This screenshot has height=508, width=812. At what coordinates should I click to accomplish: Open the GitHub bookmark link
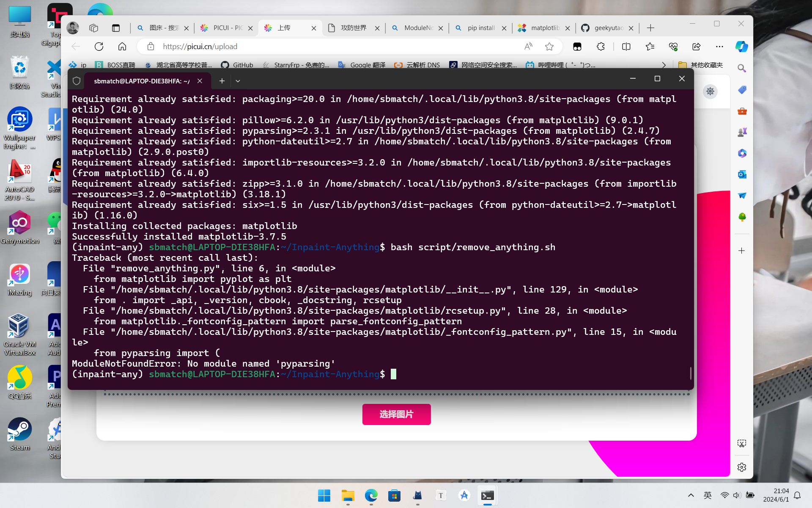click(x=237, y=65)
